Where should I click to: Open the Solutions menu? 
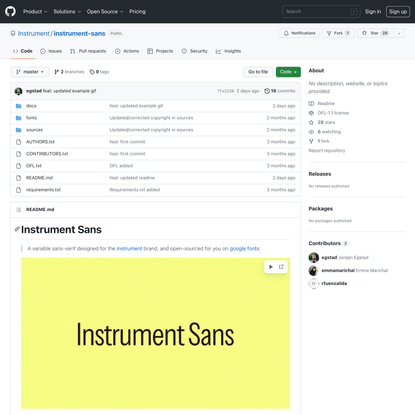point(67,12)
